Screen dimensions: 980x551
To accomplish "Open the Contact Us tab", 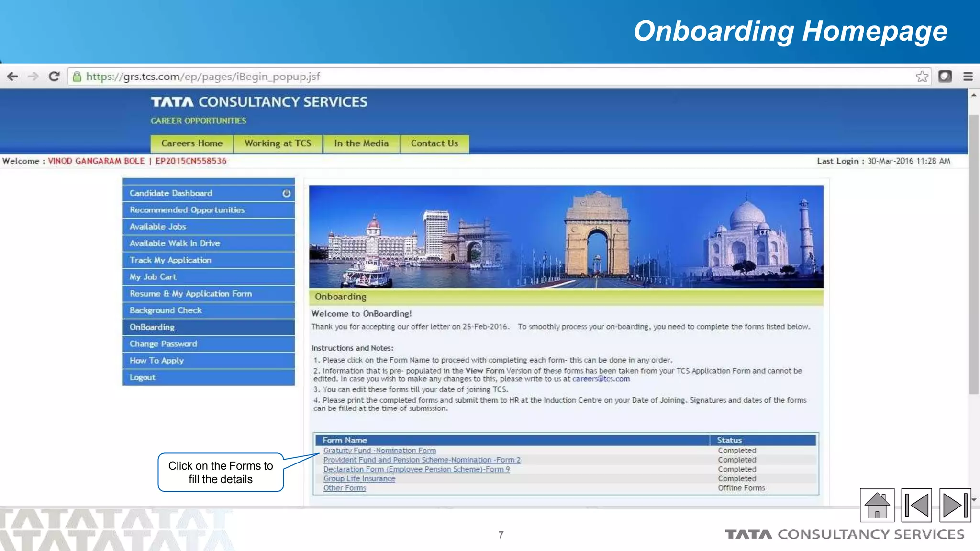I will (x=434, y=143).
